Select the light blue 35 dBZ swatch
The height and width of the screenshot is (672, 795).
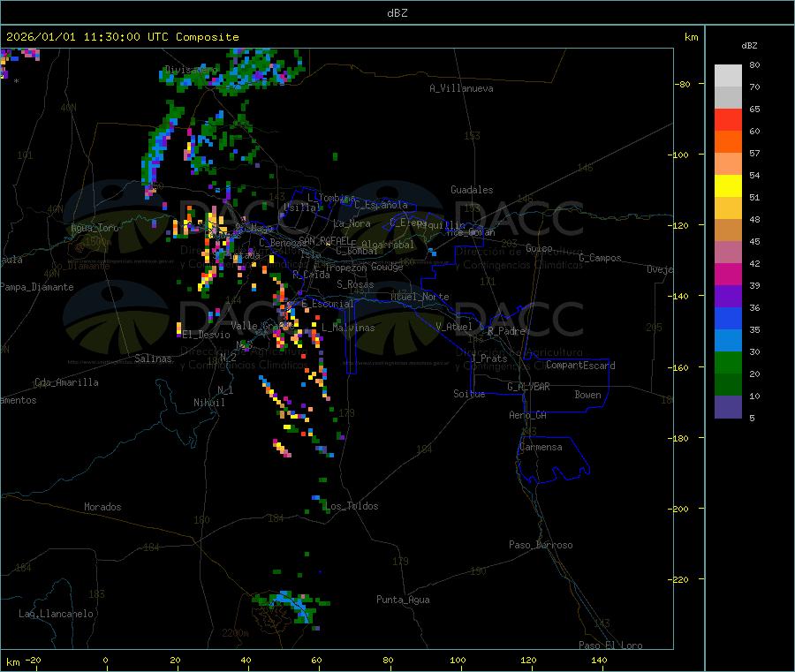tap(728, 341)
